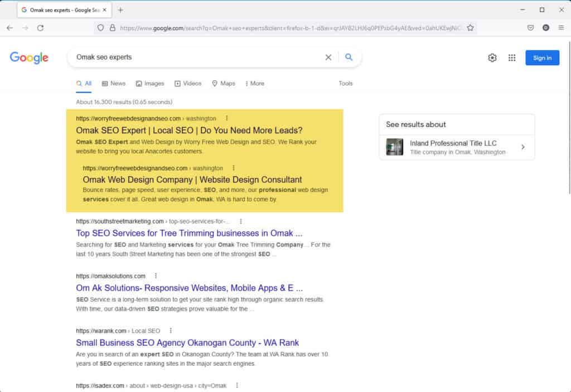Open the Firefox hamburger menu

click(x=561, y=28)
